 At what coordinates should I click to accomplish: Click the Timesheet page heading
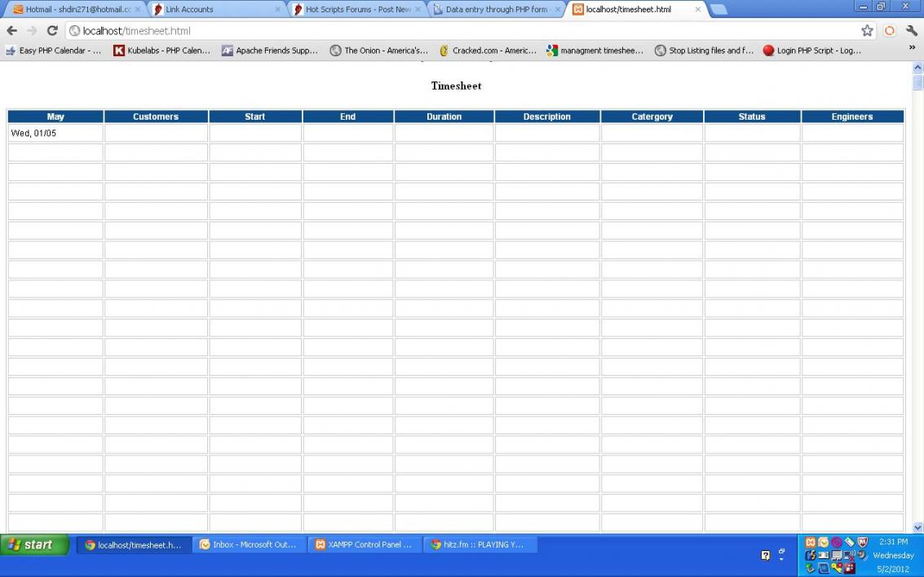tap(456, 86)
